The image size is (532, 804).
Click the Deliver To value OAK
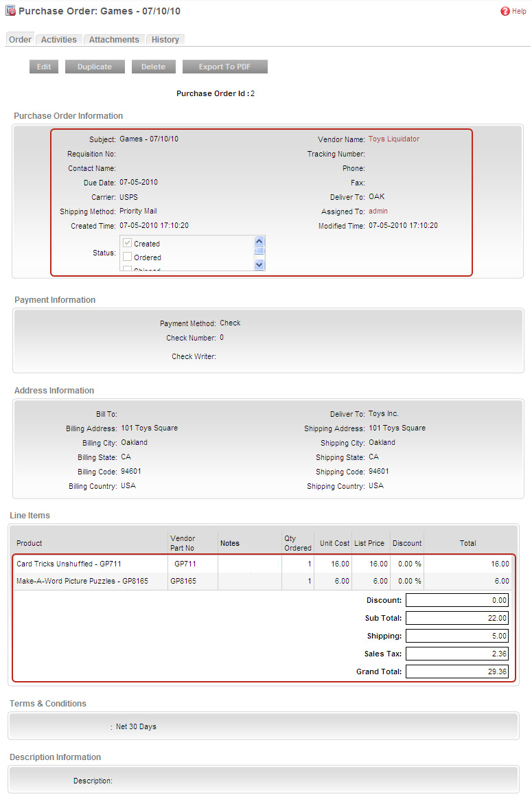(377, 196)
